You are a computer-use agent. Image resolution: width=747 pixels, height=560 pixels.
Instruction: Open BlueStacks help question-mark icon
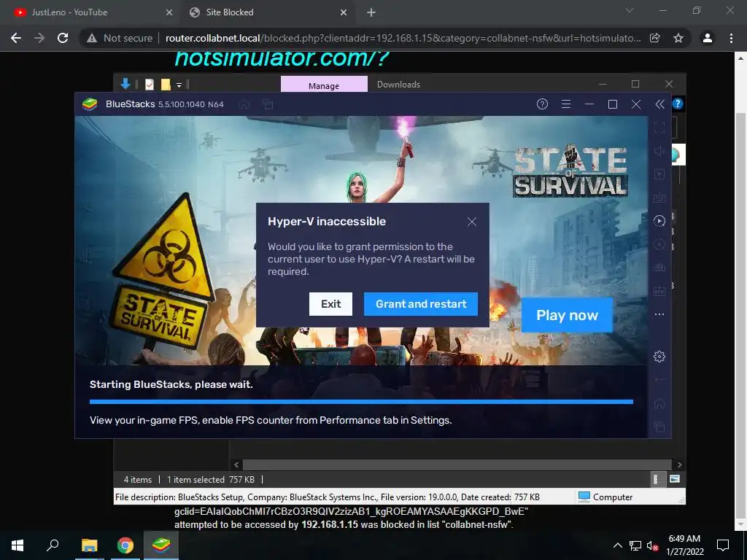coord(542,104)
